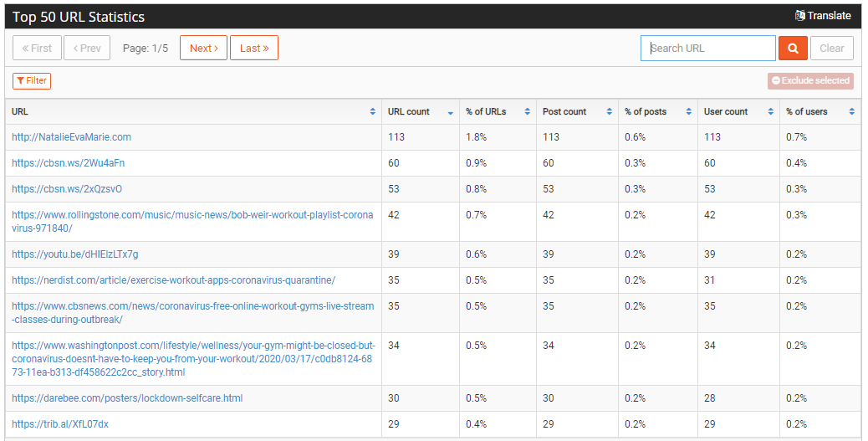
Task: Click the Translate icon in header
Action: click(800, 16)
